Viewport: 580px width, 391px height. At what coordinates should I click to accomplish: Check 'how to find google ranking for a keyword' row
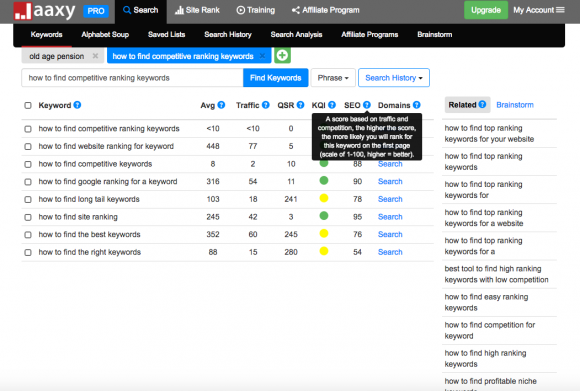(28, 182)
